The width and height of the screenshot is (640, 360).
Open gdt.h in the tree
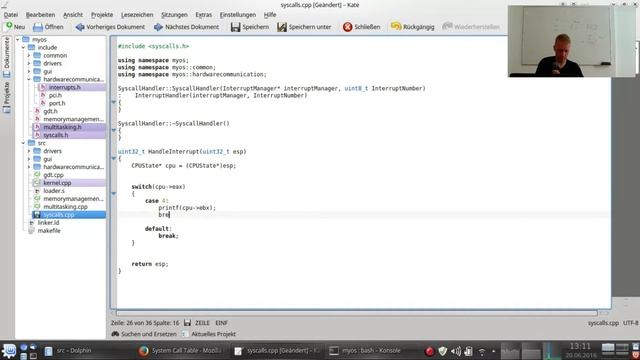pos(50,111)
